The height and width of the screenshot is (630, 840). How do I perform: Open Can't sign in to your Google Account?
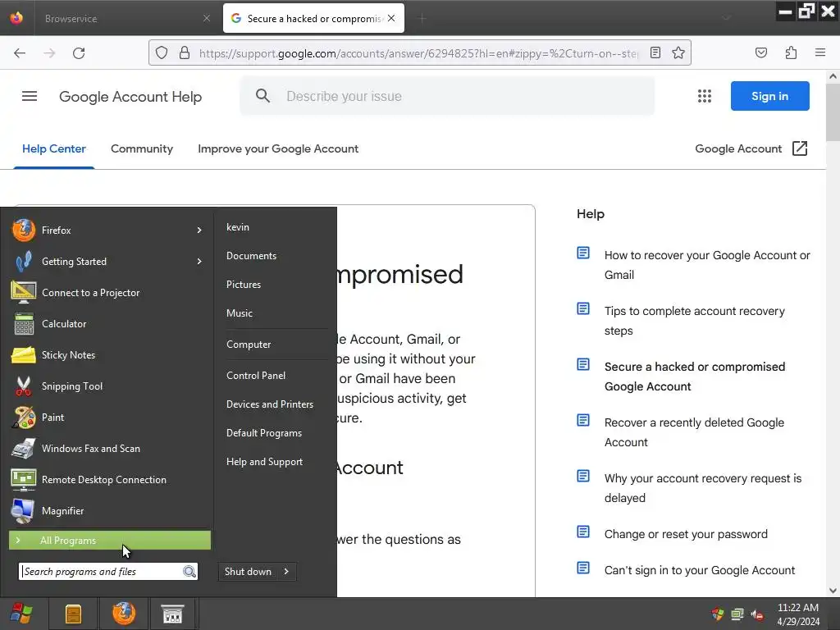[x=700, y=570]
